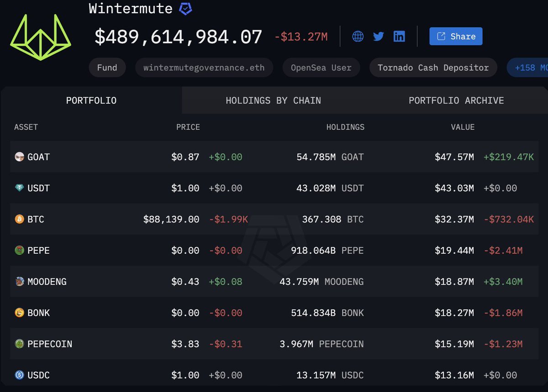Click the holdings 43.028M USDT
The width and height of the screenshot is (548, 392).
[330, 188]
